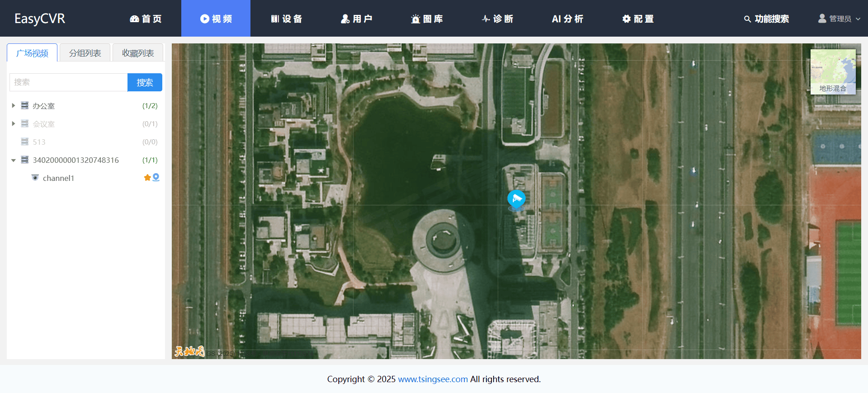868x393 pixels.
Task: Switch to the 收藏列表 tab
Action: coord(138,53)
